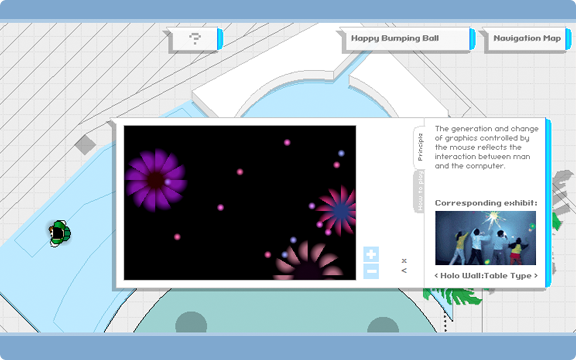Click the blue handle beside the question mark

coord(220,39)
